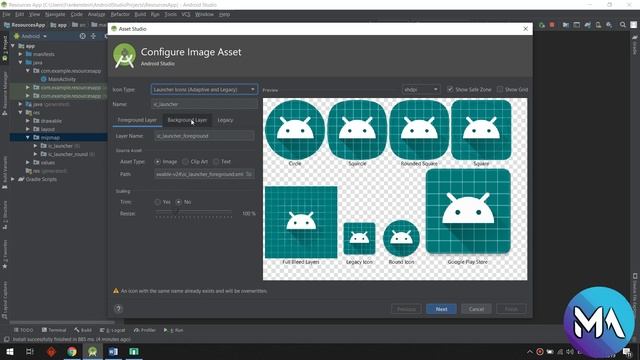Select MainActivity in the project tree
Screen dimensions: 640x360
click(61, 79)
